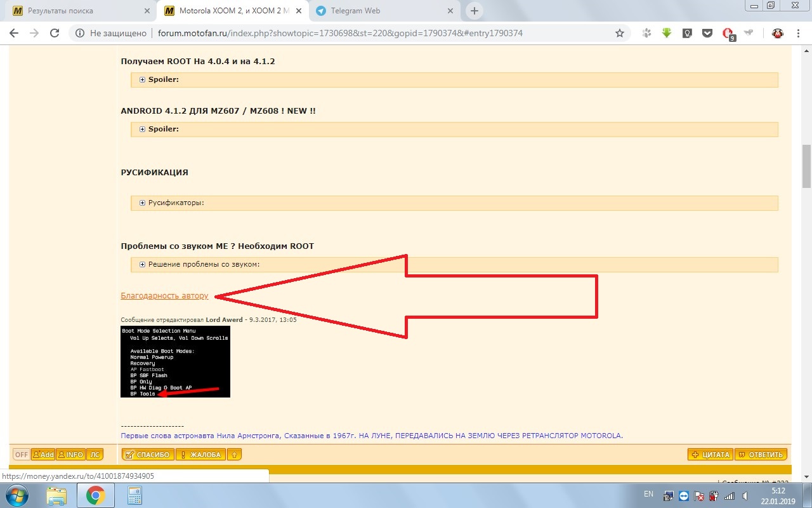Open a new browser tab
The width and height of the screenshot is (812, 508).
click(474, 11)
